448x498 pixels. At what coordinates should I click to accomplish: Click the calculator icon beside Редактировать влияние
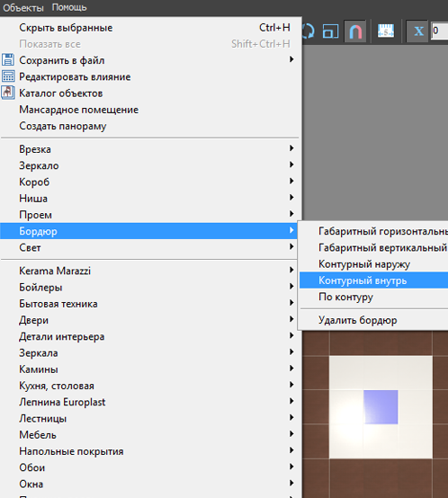pos(8,76)
